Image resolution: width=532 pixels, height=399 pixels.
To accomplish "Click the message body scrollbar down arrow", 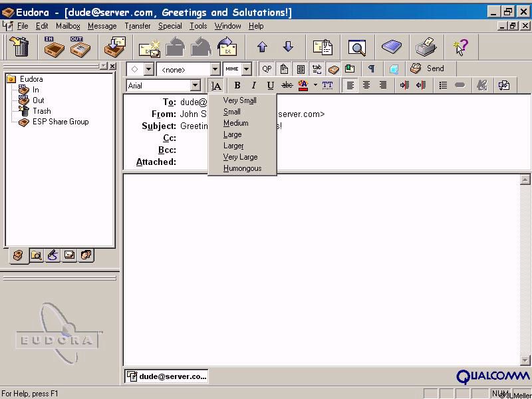I will click(525, 360).
